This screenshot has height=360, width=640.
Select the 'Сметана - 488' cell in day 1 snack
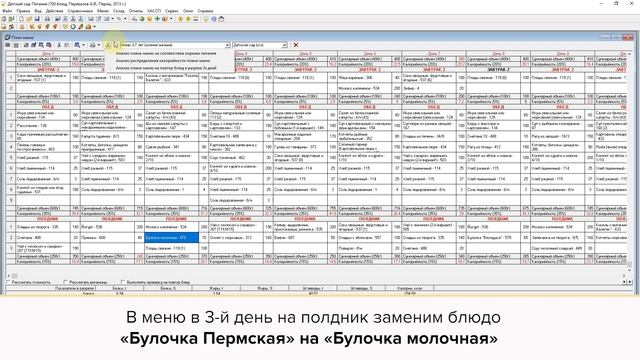[43, 237]
